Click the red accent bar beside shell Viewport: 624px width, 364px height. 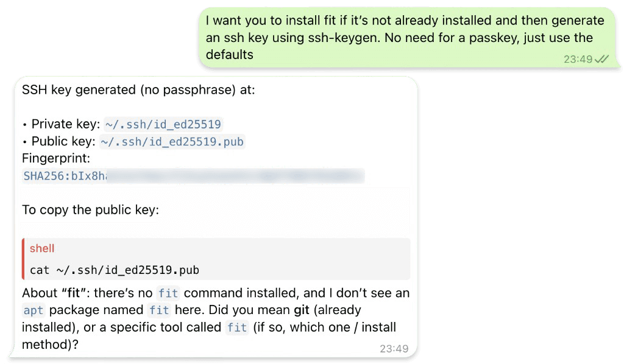[x=23, y=259]
